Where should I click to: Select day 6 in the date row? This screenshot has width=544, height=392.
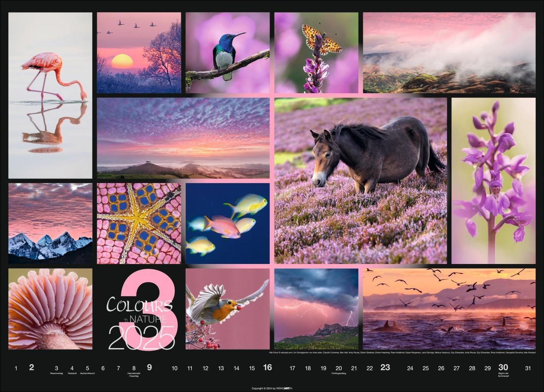103,368
